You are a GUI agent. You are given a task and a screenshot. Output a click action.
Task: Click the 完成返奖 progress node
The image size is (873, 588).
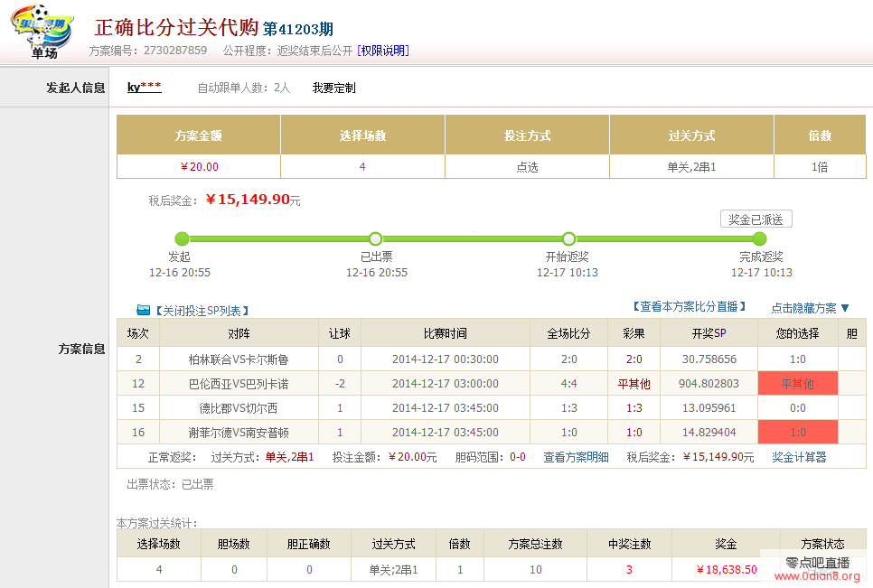pyautogui.click(x=759, y=238)
